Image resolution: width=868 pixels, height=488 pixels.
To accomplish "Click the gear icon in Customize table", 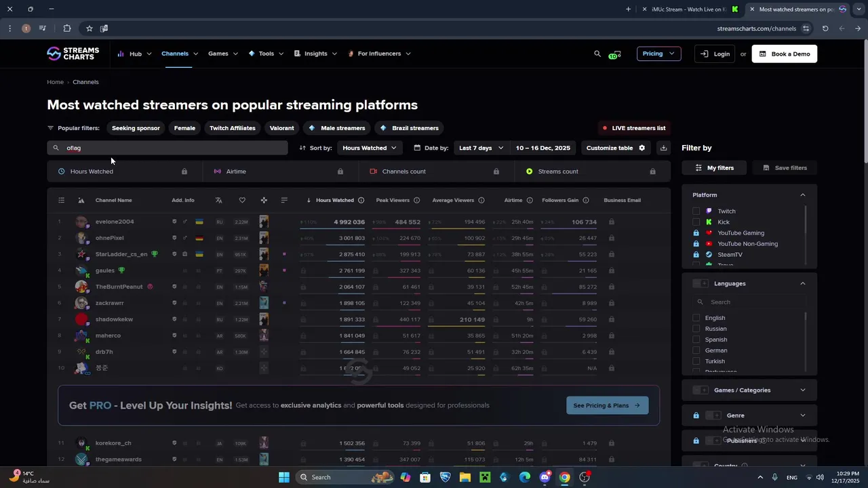I will click(x=642, y=148).
